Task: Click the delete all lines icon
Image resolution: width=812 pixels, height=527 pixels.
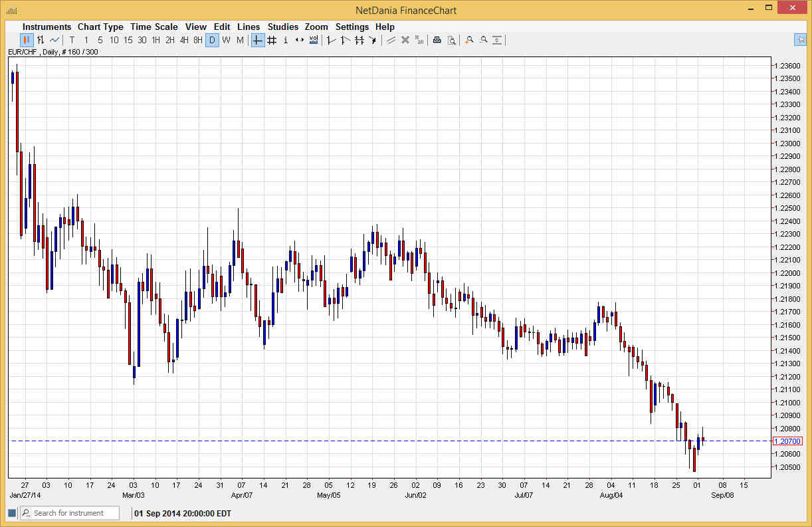Action: 419,41
